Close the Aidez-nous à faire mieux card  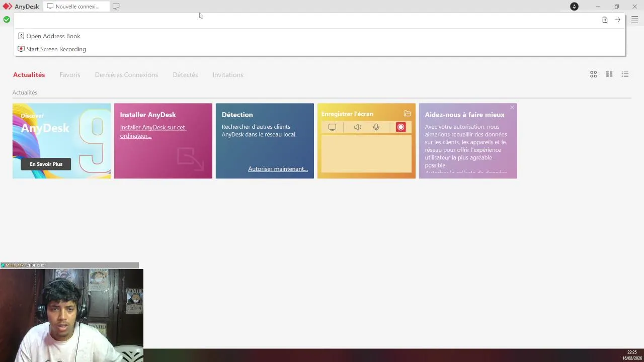click(x=512, y=107)
